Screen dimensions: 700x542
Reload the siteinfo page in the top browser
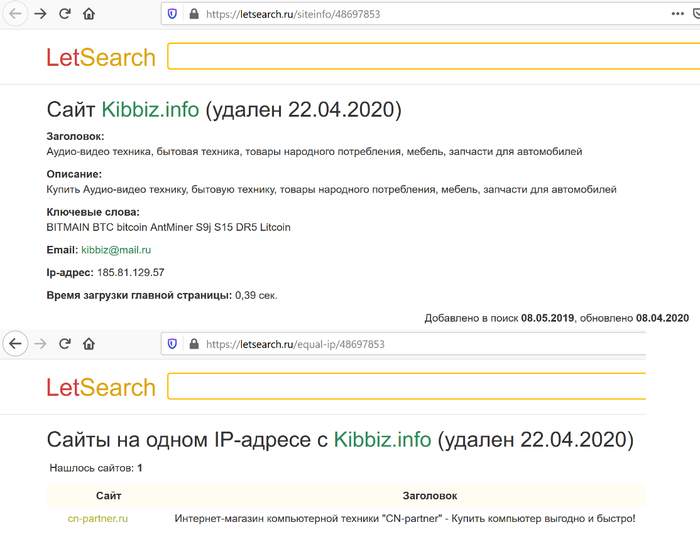pyautogui.click(x=65, y=14)
